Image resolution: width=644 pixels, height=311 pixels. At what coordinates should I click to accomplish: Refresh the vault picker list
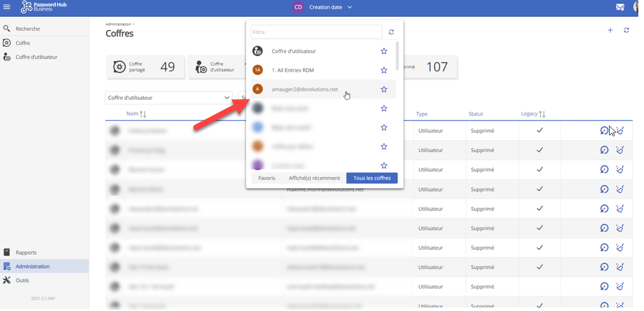pyautogui.click(x=391, y=32)
